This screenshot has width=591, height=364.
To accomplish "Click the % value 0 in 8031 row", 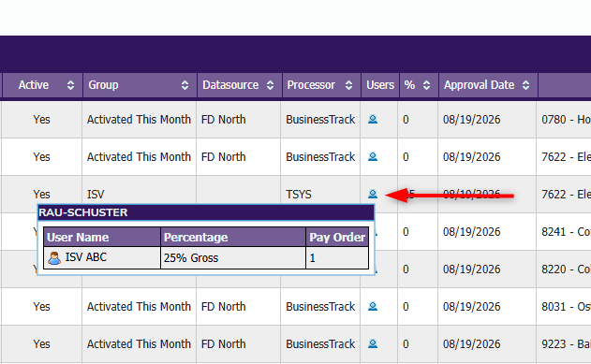I will (x=406, y=306).
